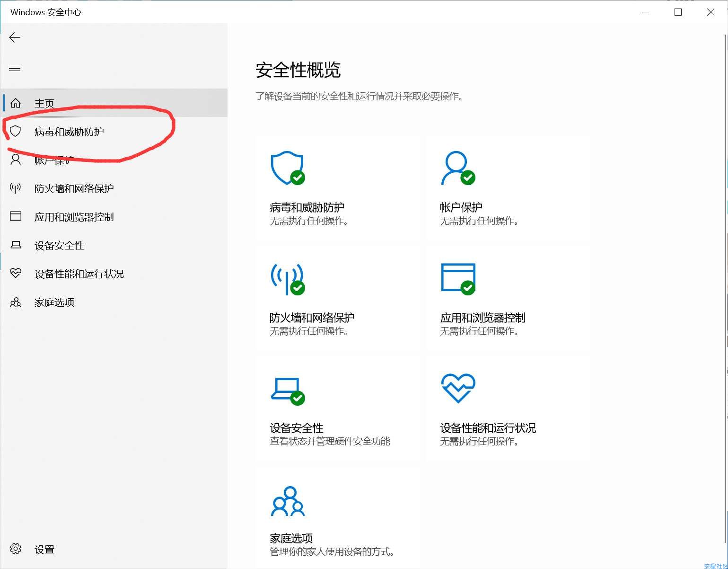The width and height of the screenshot is (728, 569).
Task: Click the browser window icon in the sidebar
Action: pos(16,216)
